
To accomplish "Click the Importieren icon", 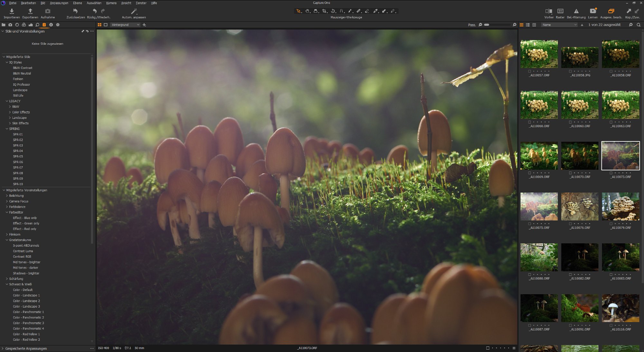I will pyautogui.click(x=12, y=11).
